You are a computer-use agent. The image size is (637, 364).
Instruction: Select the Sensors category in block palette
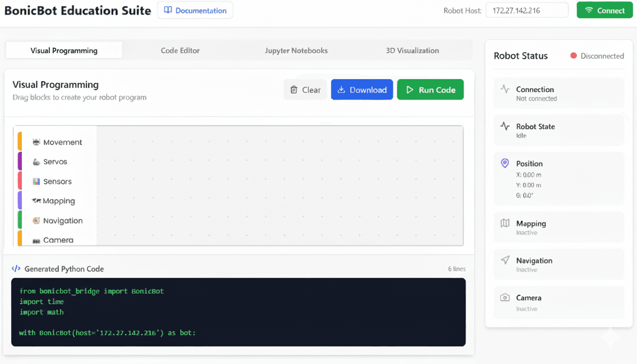[x=58, y=181]
